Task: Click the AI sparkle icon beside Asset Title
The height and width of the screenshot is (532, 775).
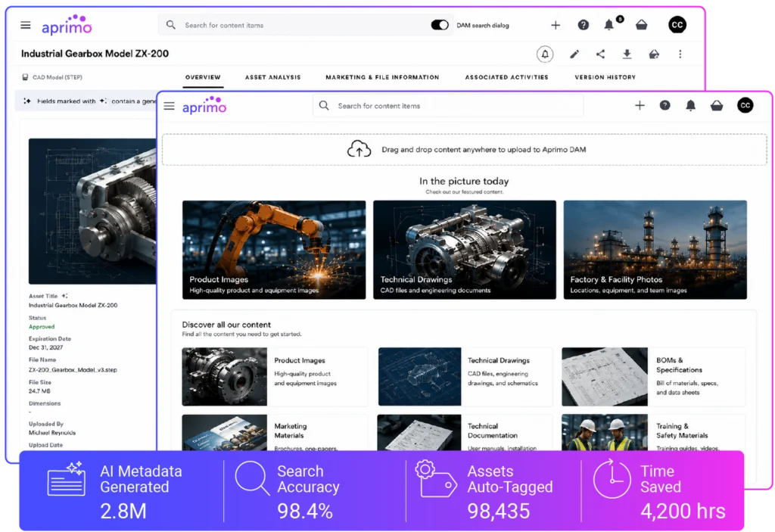Action: point(64,296)
